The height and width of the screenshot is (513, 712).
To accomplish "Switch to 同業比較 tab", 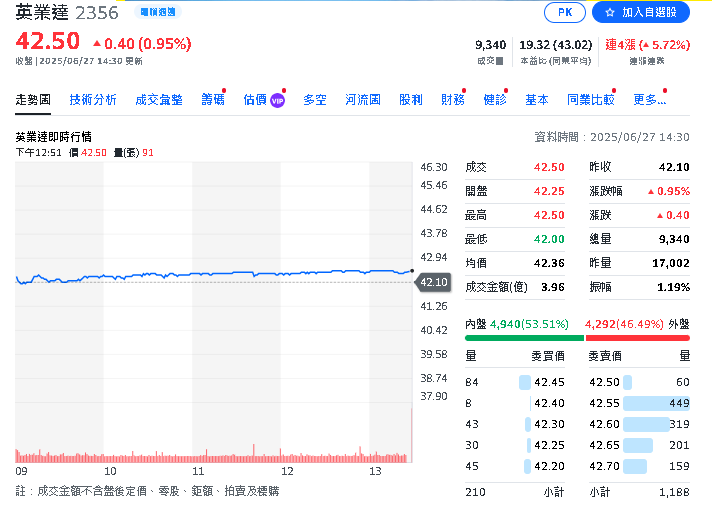I will coord(591,99).
